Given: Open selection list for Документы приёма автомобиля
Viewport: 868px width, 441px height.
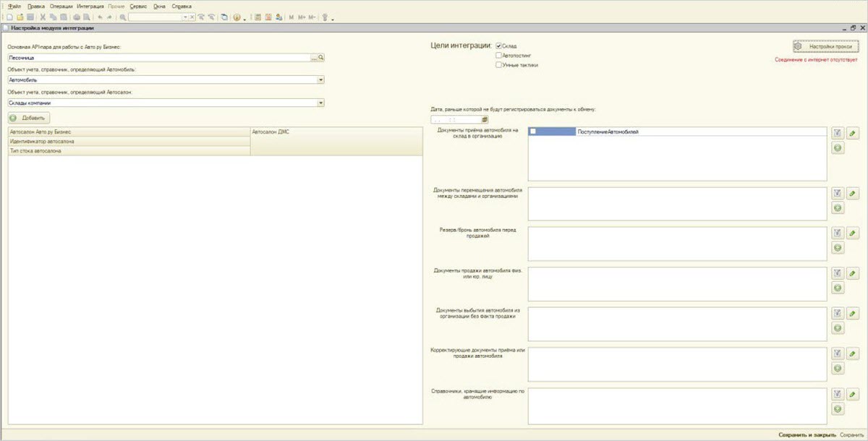Looking at the screenshot, I should coord(838,133).
